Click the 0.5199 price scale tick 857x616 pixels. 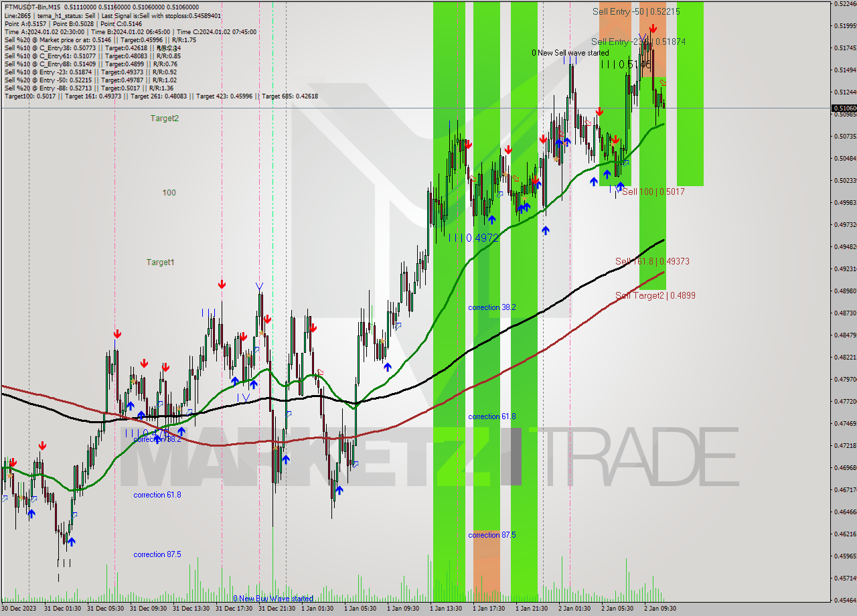(844, 25)
